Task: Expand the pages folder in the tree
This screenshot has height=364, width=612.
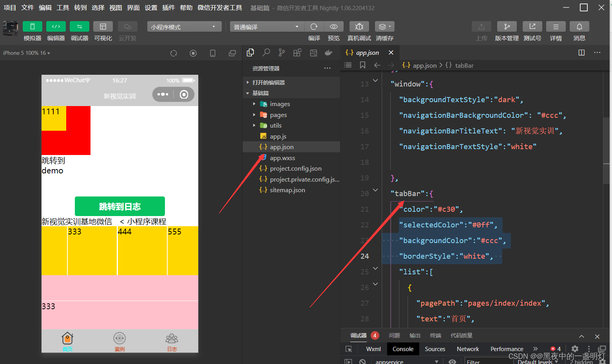Action: tap(278, 115)
